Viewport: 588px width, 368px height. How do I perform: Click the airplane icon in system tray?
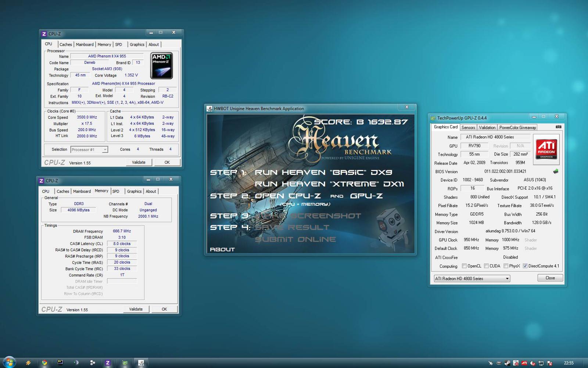pos(491,363)
